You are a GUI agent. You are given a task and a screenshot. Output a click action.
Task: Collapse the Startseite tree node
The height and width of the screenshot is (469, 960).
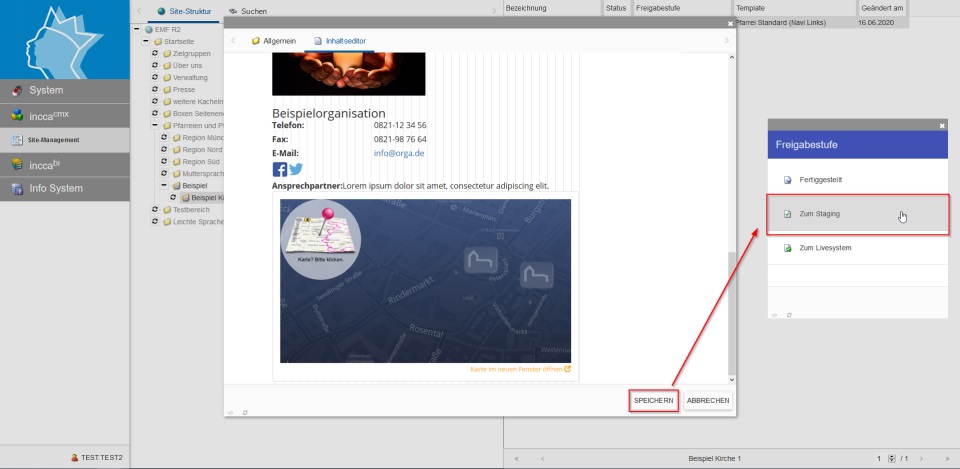coord(146,41)
